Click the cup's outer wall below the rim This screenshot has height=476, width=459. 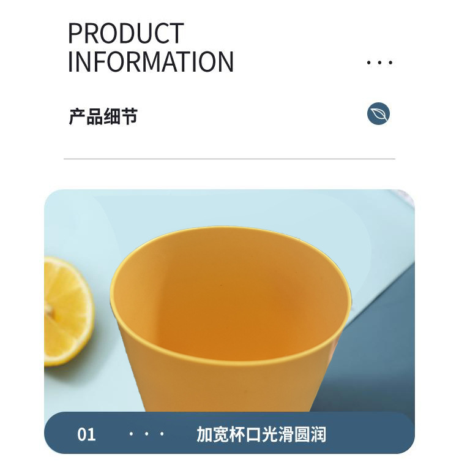pos(230,387)
